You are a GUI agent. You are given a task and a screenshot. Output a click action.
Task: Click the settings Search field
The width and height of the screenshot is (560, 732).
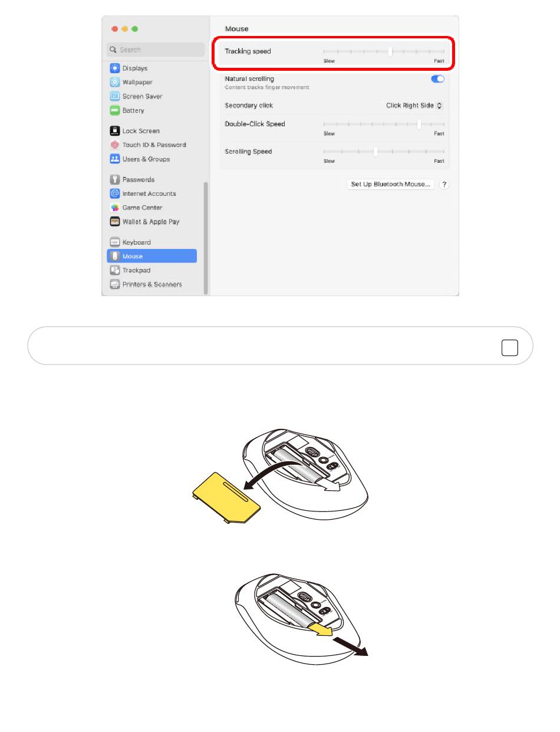point(156,50)
